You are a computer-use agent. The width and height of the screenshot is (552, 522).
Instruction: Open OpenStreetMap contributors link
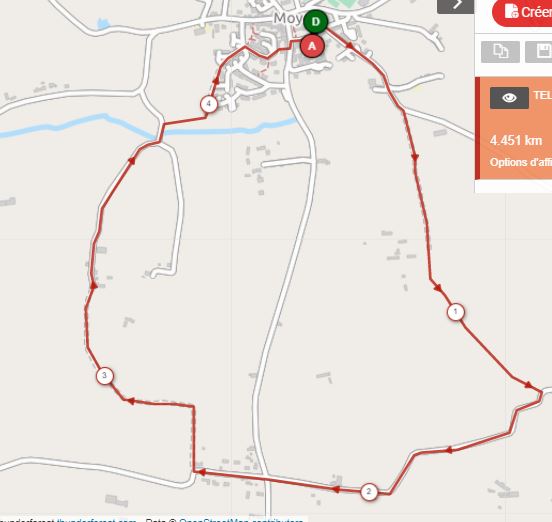[241, 520]
